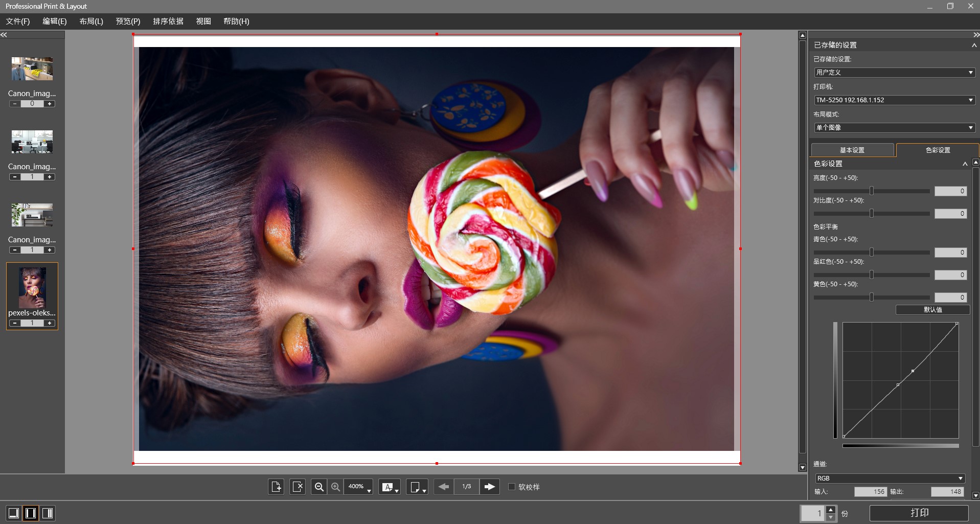Click the 默认值 defaults button
Viewport: 980px width, 524px height.
tap(932, 310)
